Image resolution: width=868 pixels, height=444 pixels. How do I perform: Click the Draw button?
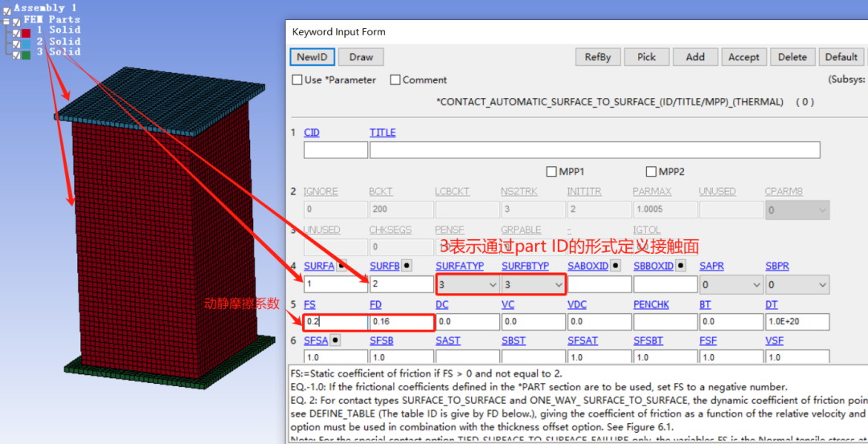coord(361,56)
